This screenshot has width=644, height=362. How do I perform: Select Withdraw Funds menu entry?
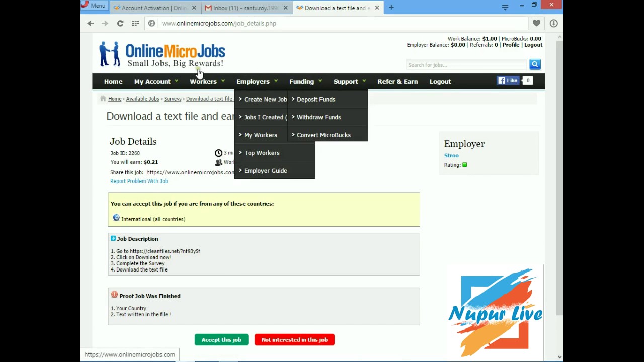click(328, 117)
